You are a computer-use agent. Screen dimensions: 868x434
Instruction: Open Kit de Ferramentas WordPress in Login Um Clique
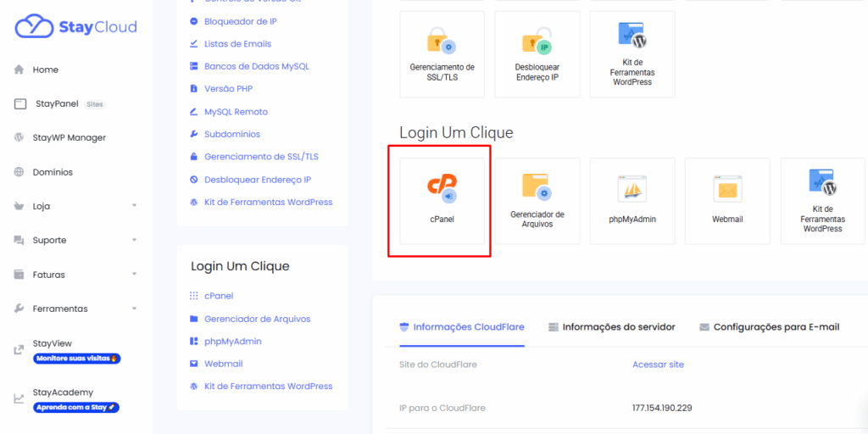point(822,188)
